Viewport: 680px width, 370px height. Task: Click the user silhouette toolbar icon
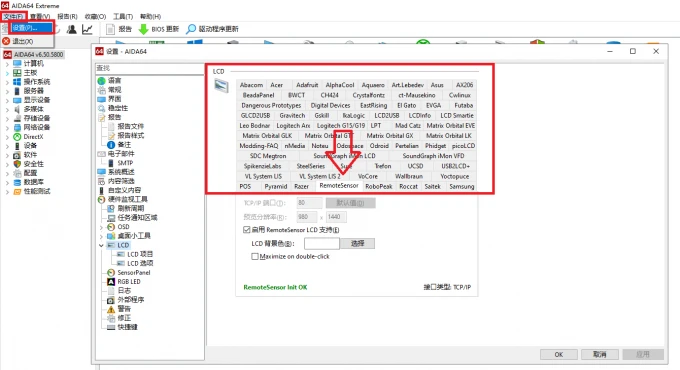pos(72,29)
